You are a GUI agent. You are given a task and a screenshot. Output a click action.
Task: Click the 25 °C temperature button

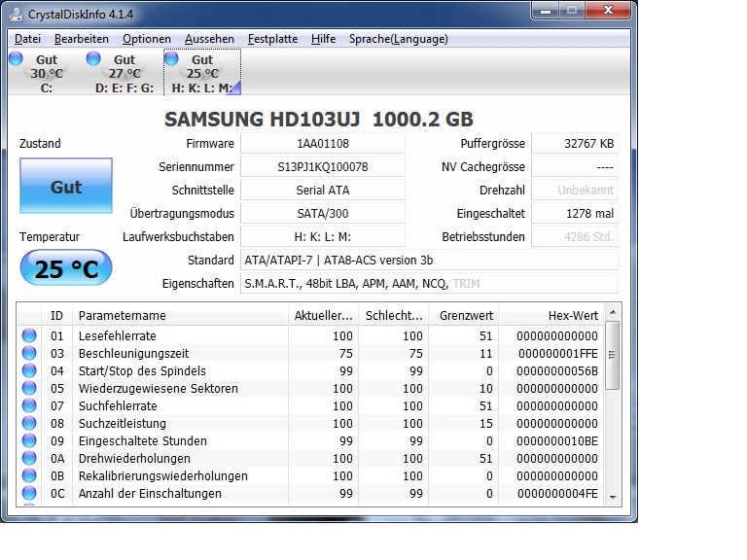(66, 268)
